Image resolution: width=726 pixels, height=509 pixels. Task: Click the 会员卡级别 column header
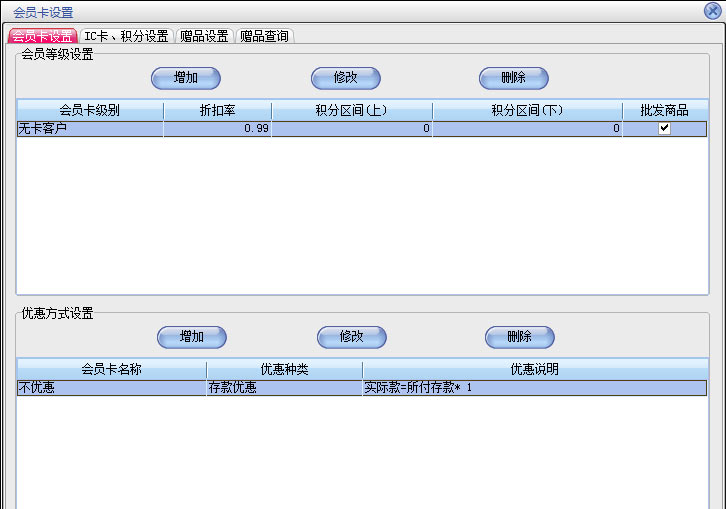[89, 110]
